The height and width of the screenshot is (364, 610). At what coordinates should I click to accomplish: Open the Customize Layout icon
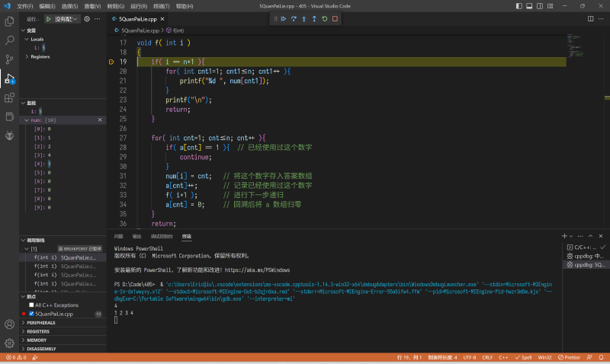(x=550, y=6)
